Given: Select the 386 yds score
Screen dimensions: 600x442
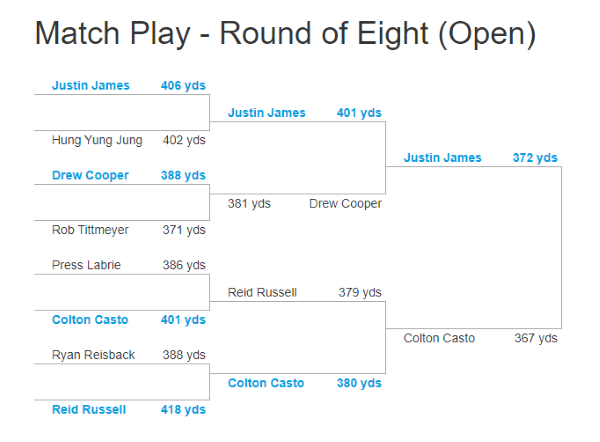Looking at the screenshot, I should pyautogui.click(x=184, y=265).
